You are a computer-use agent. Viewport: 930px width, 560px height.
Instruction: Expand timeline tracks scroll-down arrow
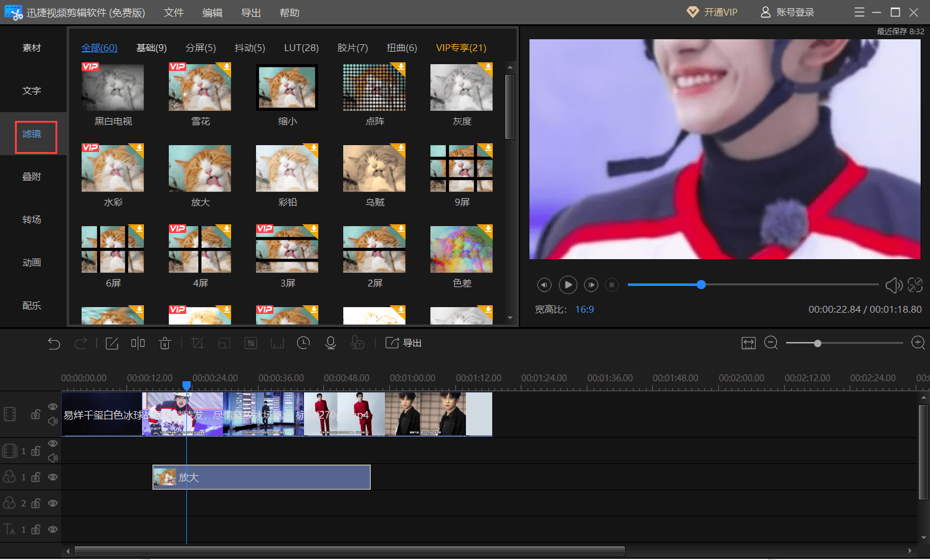[x=923, y=538]
